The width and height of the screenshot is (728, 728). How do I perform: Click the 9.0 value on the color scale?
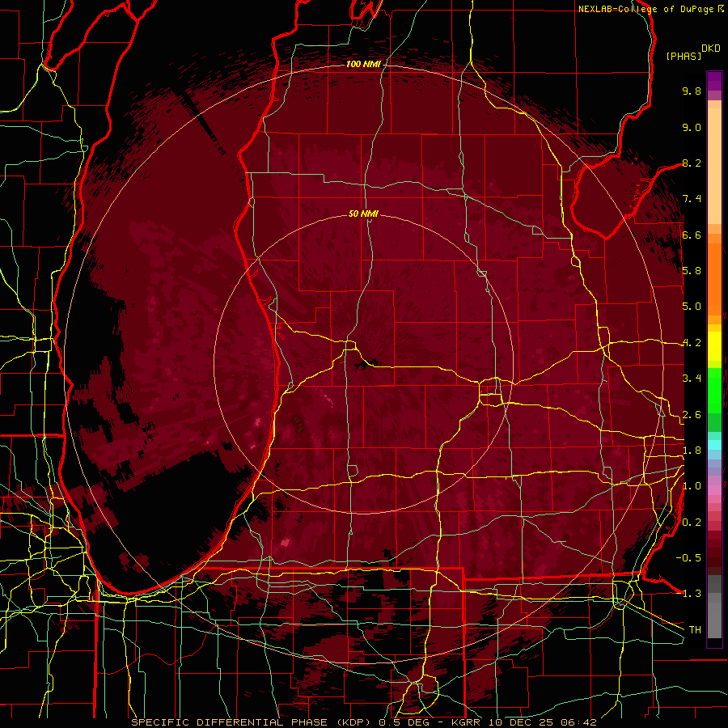pyautogui.click(x=692, y=127)
